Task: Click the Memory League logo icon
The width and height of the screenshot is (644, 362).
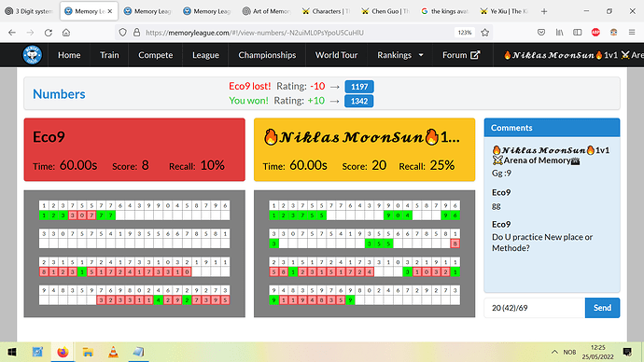Action: (32, 55)
